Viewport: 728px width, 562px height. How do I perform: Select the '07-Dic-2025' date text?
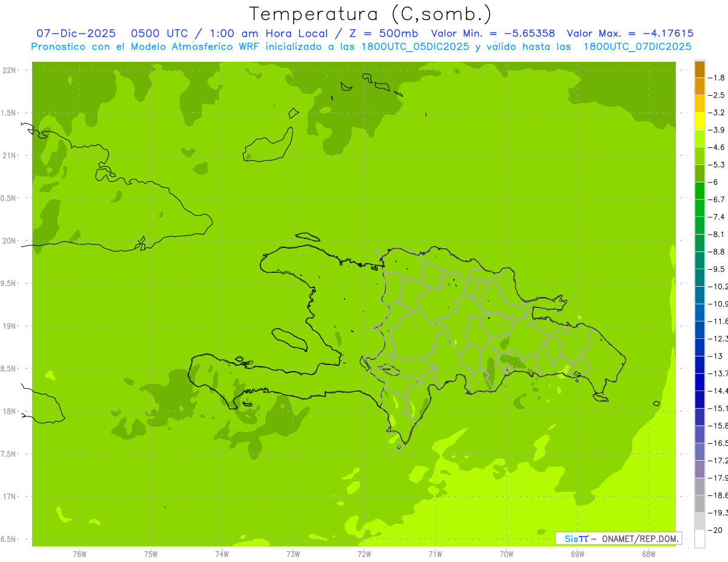click(x=76, y=33)
